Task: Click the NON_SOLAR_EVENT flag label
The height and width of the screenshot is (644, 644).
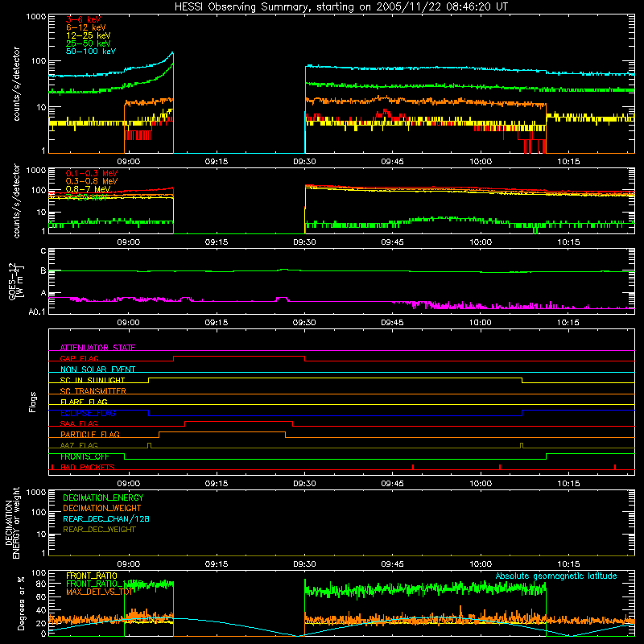Action: coord(97,369)
